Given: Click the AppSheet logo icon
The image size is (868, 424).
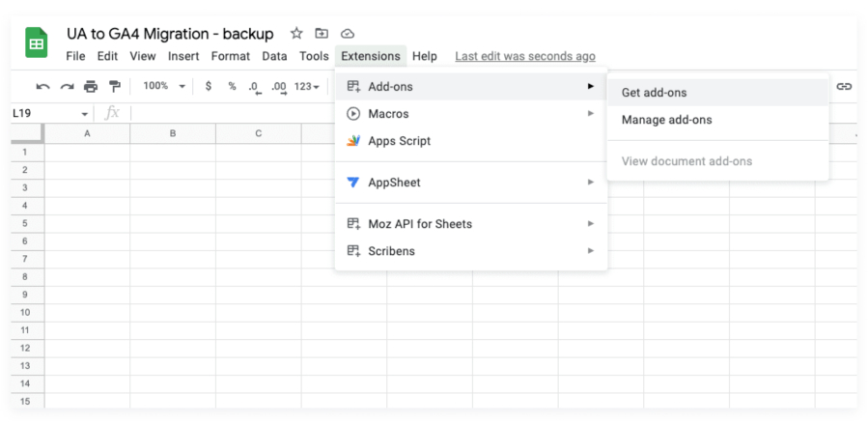Looking at the screenshot, I should [353, 183].
